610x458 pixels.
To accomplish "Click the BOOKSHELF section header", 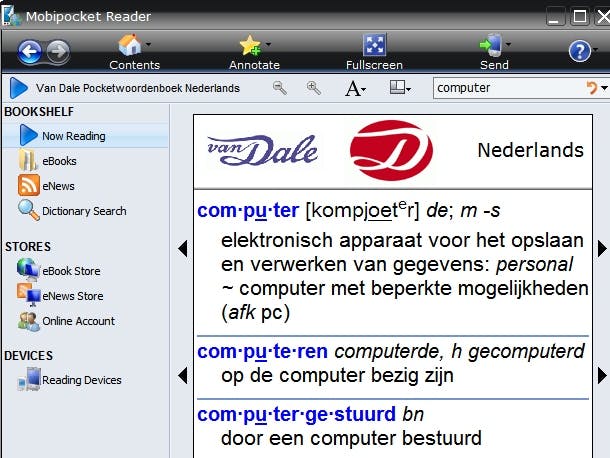I will point(39,112).
